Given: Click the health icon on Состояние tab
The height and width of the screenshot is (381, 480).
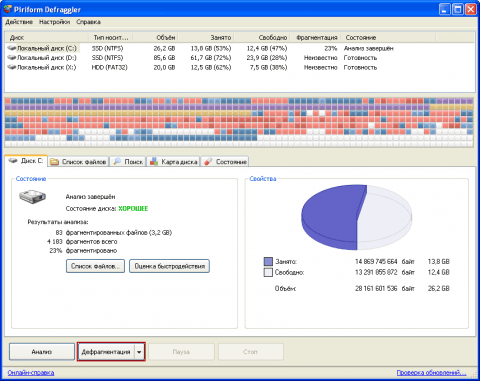Looking at the screenshot, I should click(x=208, y=162).
